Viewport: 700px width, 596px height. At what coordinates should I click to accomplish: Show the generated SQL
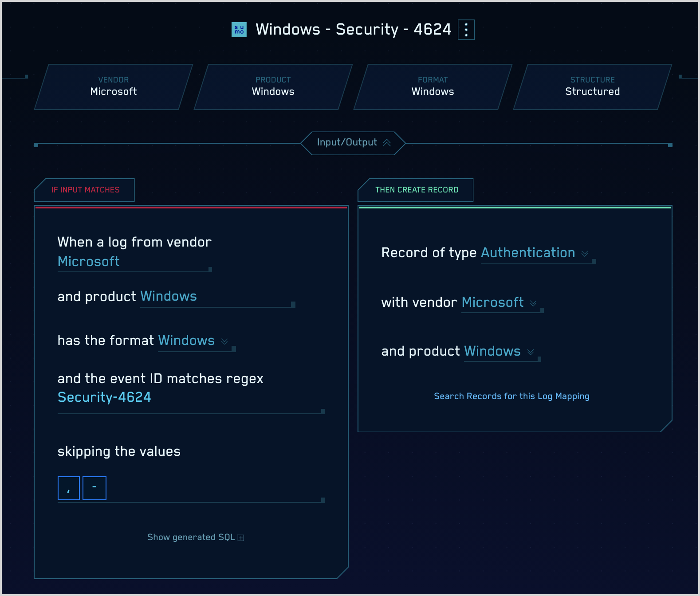[x=191, y=537]
